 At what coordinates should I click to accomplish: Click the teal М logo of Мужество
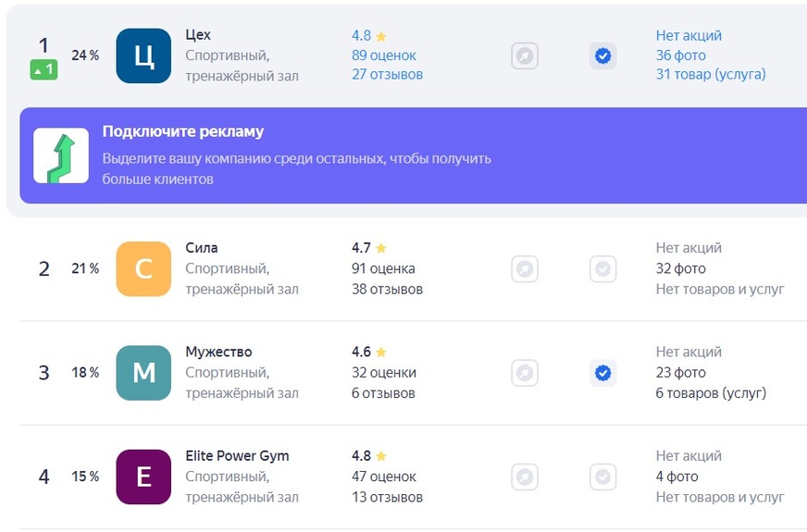click(x=143, y=373)
